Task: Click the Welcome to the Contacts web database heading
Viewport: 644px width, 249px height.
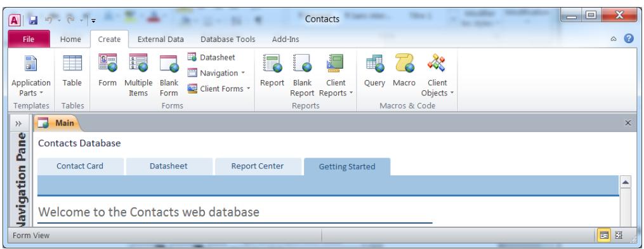Action: (x=148, y=212)
